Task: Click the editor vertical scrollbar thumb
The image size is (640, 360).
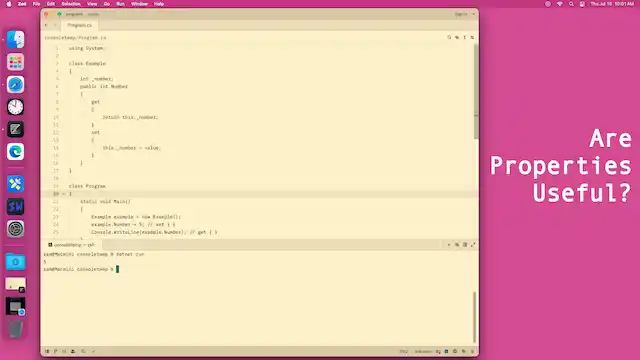Action: (476, 91)
